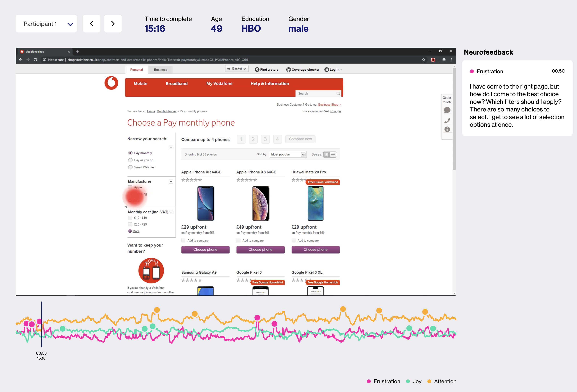Switch to the Personal tab
577x392 pixels.
pyautogui.click(x=137, y=70)
